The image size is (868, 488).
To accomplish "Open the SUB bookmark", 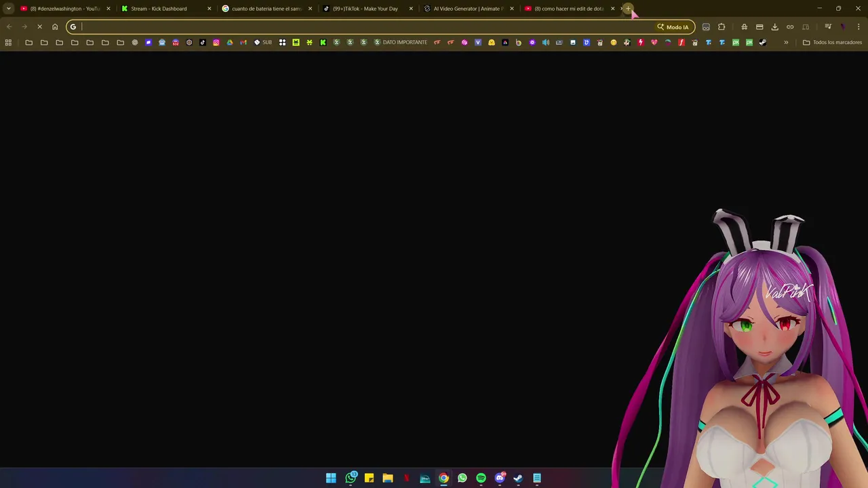I will coord(262,43).
